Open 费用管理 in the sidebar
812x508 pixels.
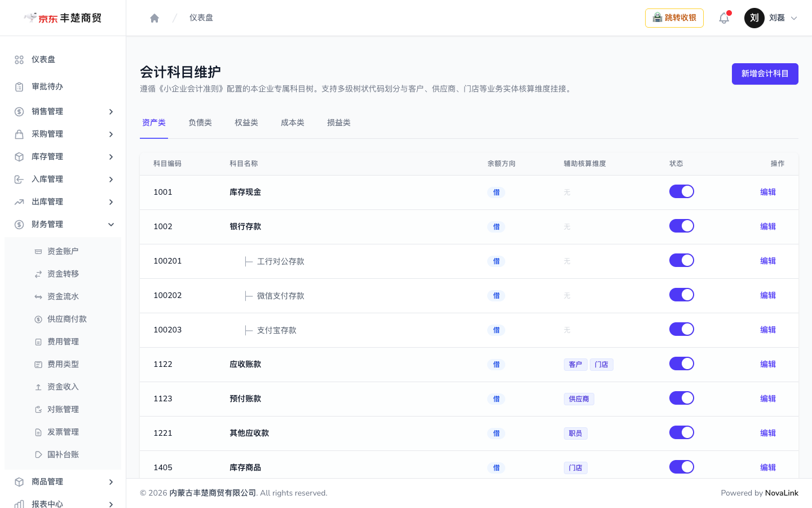[x=63, y=342]
